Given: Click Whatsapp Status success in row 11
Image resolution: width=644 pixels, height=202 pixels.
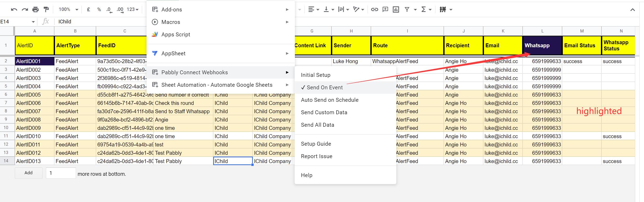Looking at the screenshot, I should click(x=618, y=136).
